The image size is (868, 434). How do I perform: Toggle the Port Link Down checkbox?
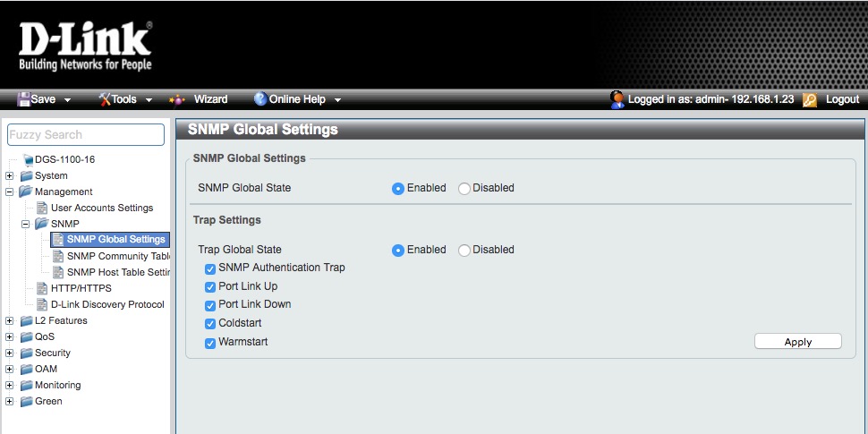[210, 305]
